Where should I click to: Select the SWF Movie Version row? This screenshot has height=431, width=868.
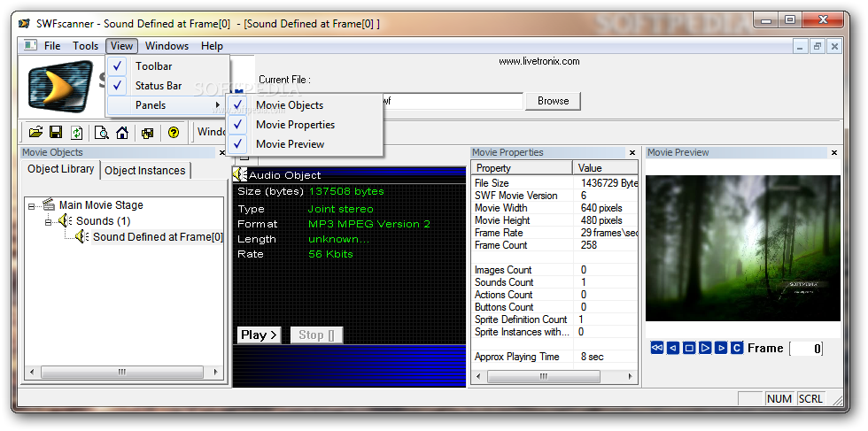pos(554,196)
